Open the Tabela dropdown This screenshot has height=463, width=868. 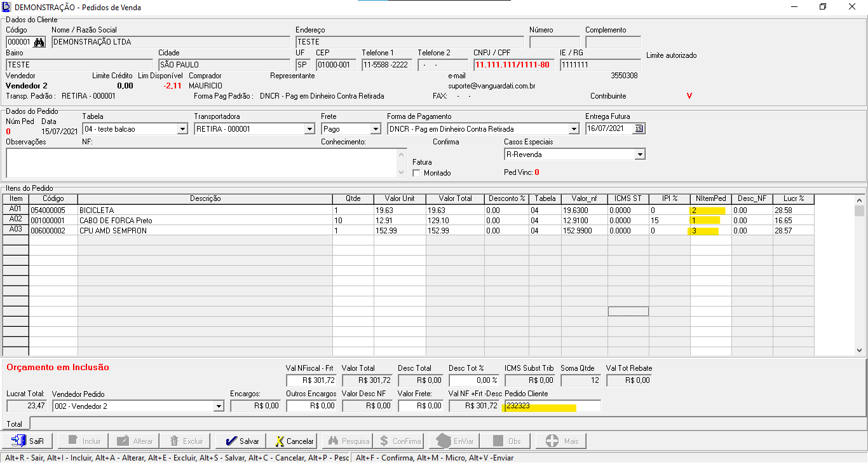click(x=182, y=129)
